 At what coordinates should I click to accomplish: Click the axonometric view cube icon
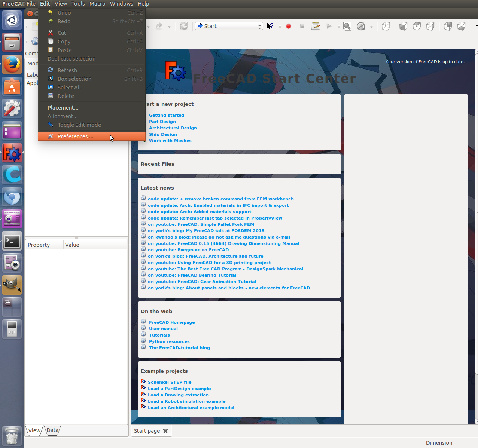coord(386,26)
